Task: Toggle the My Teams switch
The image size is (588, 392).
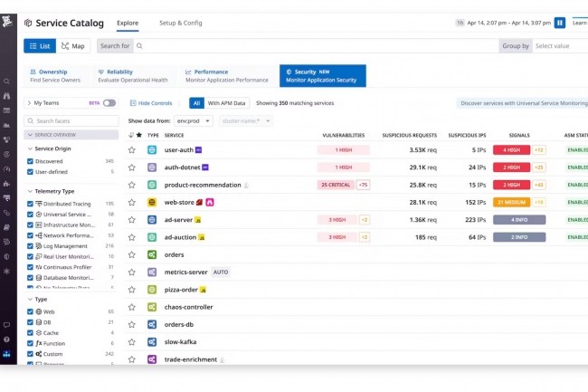Action: pos(109,103)
